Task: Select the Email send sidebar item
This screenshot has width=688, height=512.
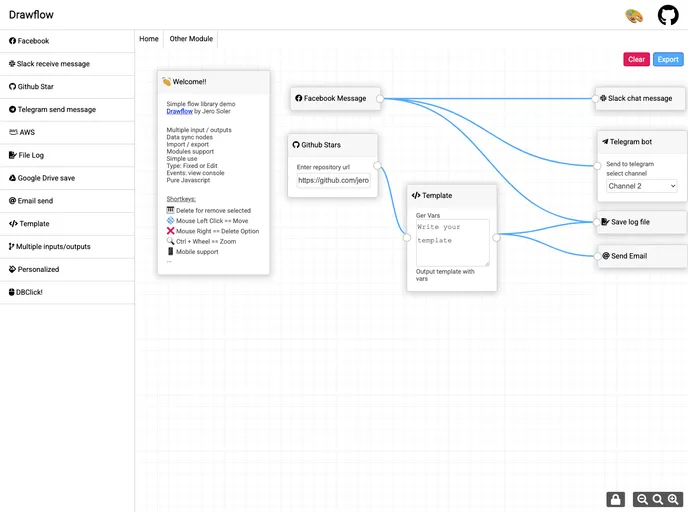Action: pyautogui.click(x=67, y=201)
